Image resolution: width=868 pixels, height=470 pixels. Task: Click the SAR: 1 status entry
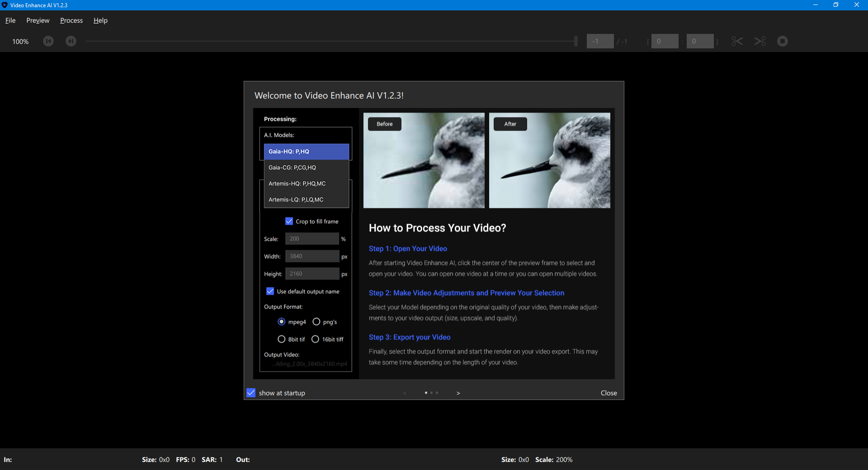[212, 460]
